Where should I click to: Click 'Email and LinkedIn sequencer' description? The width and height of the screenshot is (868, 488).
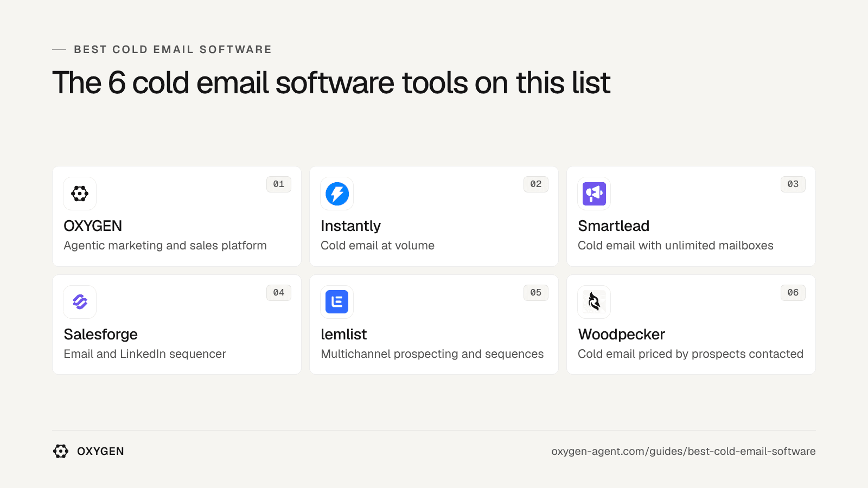(x=145, y=354)
